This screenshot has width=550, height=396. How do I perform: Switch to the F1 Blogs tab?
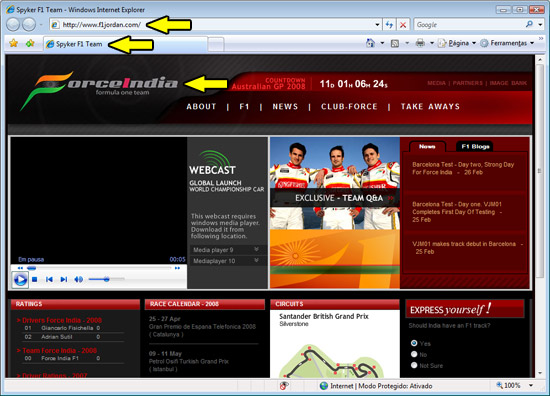coord(475,146)
